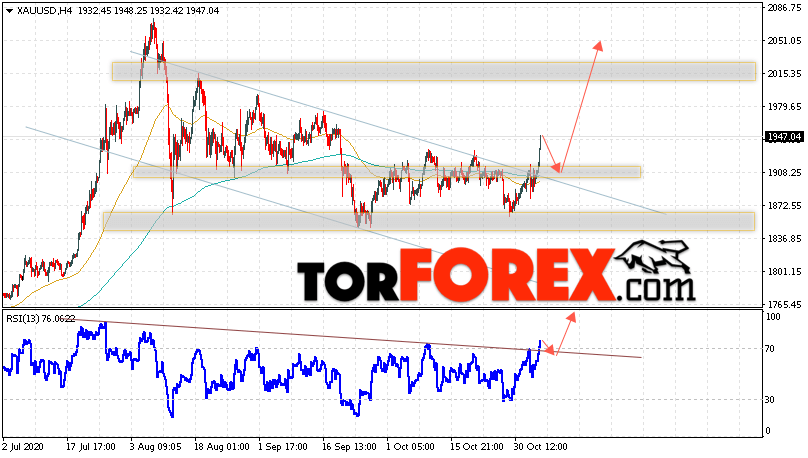This screenshot has width=808, height=458.
Task: Select time axis label 30 Oct 12:00
Action: point(541,447)
